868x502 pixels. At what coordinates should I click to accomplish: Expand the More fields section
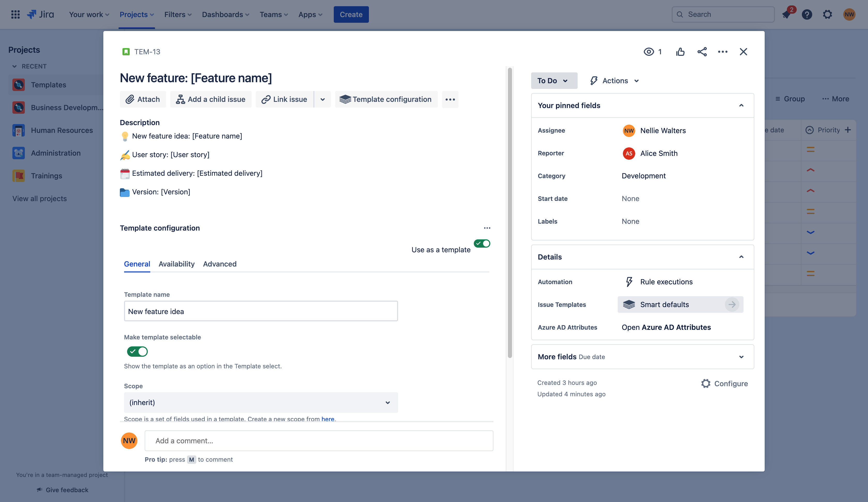click(741, 357)
